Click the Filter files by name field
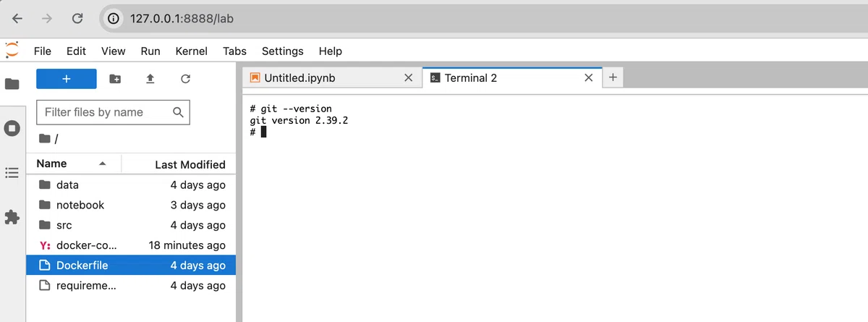 point(113,112)
